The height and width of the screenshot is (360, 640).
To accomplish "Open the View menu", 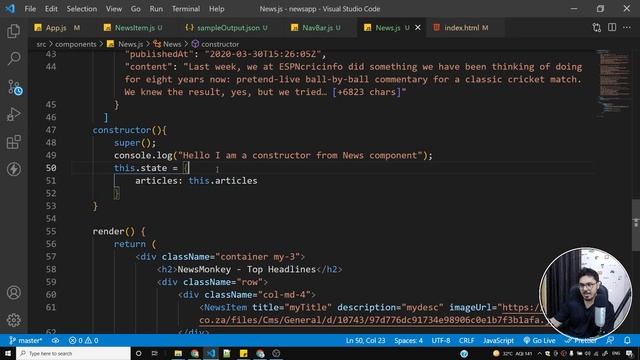I will coord(114,9).
